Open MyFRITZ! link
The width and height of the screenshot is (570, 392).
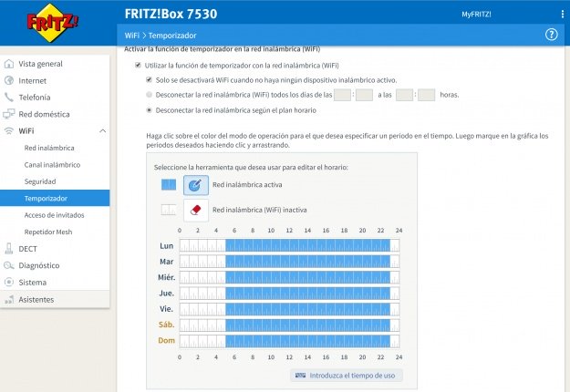tap(476, 15)
